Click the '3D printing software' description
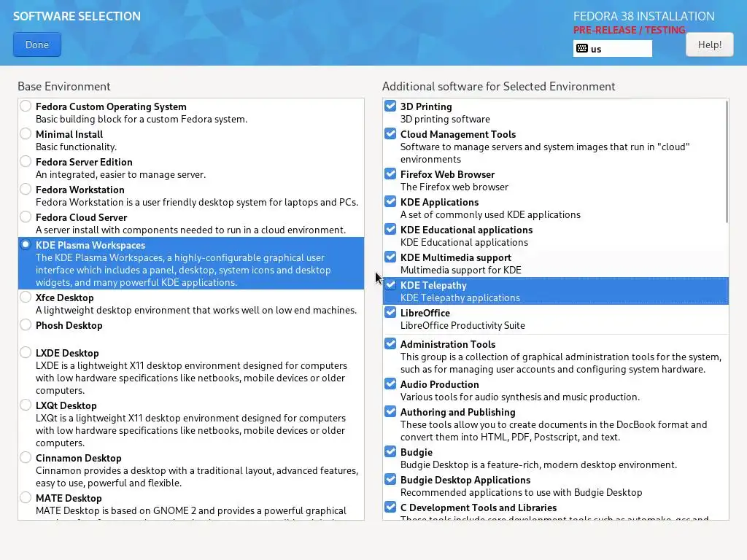This screenshot has height=560, width=747. [x=445, y=119]
